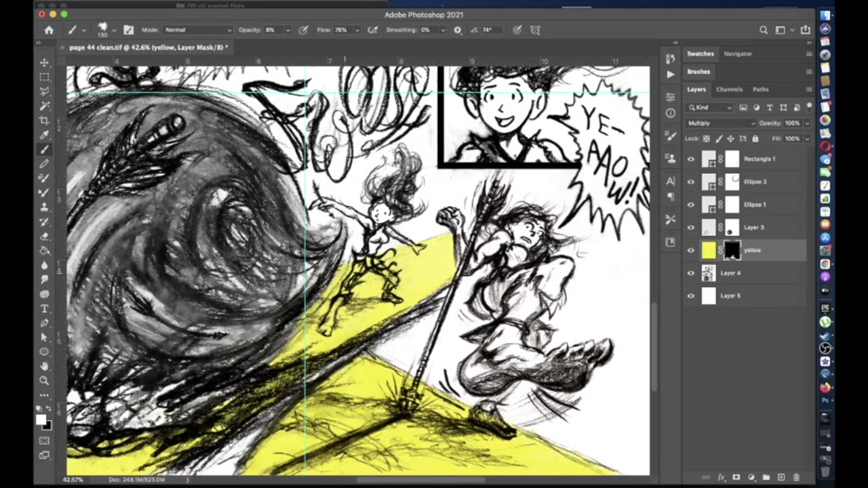Toggle pressure for brush size
The image size is (868, 488).
tap(517, 30)
